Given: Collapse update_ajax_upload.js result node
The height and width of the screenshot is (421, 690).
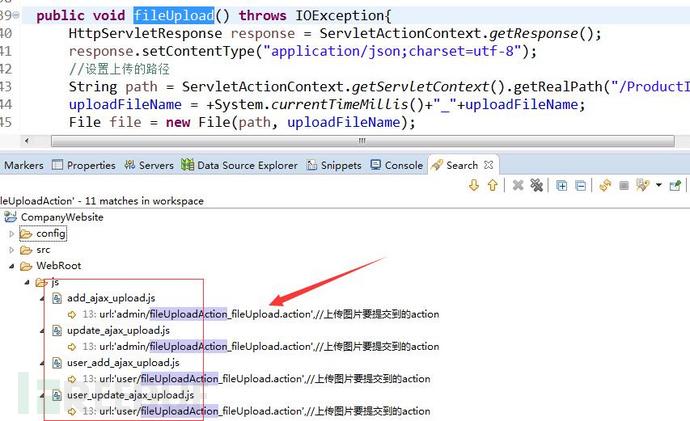Looking at the screenshot, I should (x=43, y=331).
